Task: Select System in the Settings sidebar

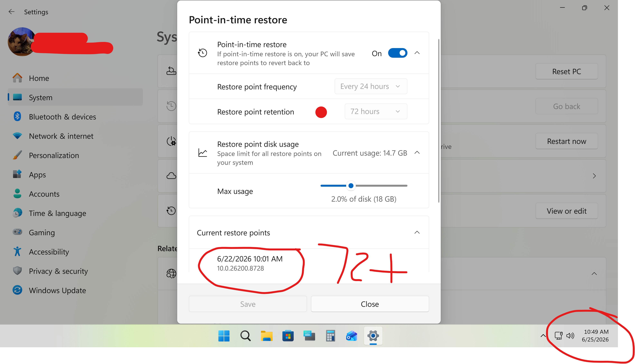Action: coord(75,97)
